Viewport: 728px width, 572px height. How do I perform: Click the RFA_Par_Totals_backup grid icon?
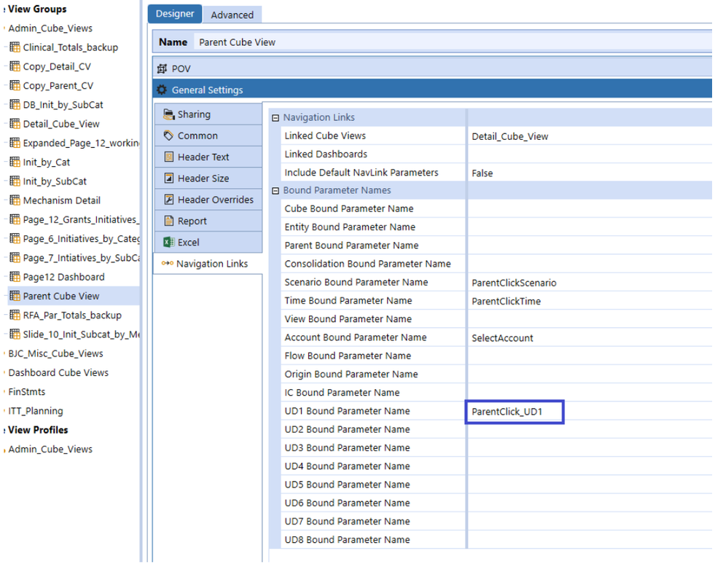[15, 315]
